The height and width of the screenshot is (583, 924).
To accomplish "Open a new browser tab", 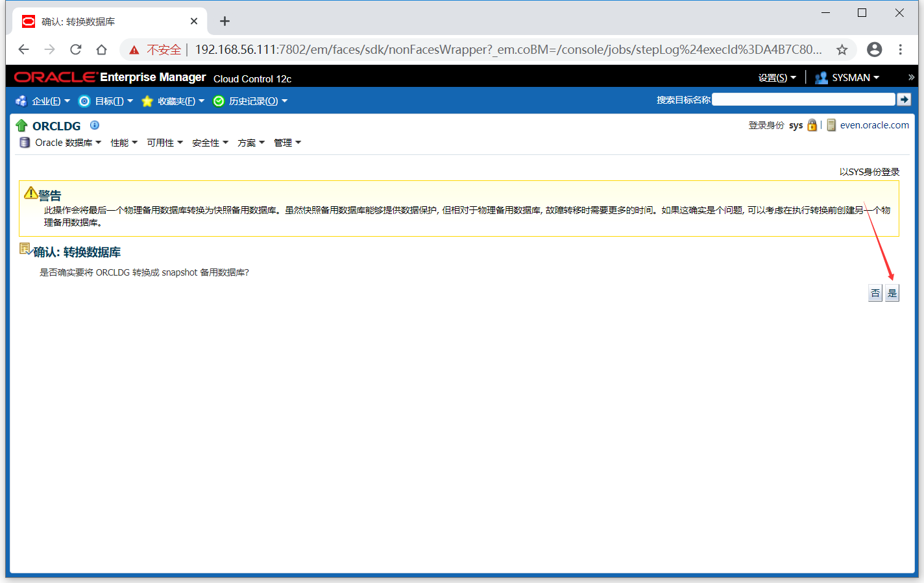I will pyautogui.click(x=225, y=21).
